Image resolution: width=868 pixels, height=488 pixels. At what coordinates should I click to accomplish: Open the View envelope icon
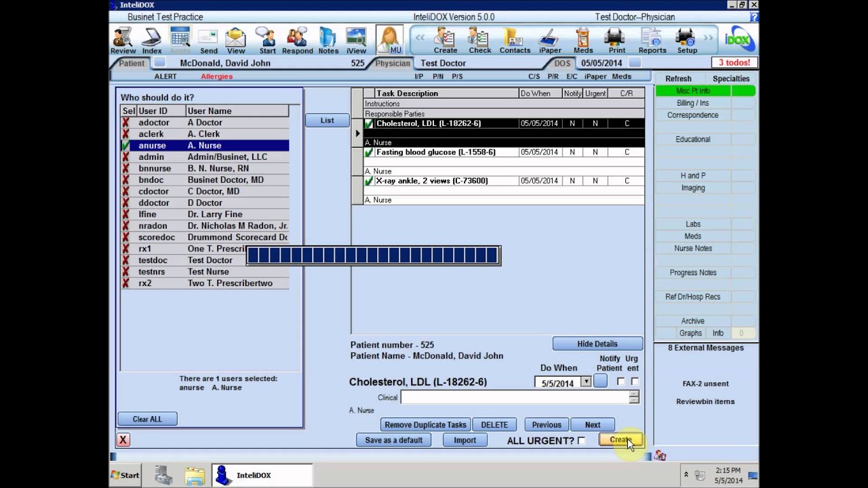(236, 41)
